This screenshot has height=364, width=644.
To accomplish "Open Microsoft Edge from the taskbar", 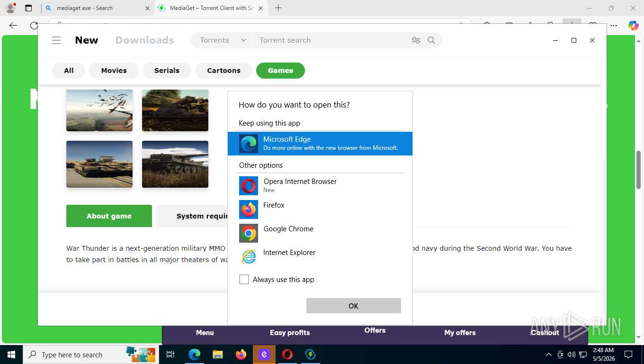I will point(195,355).
